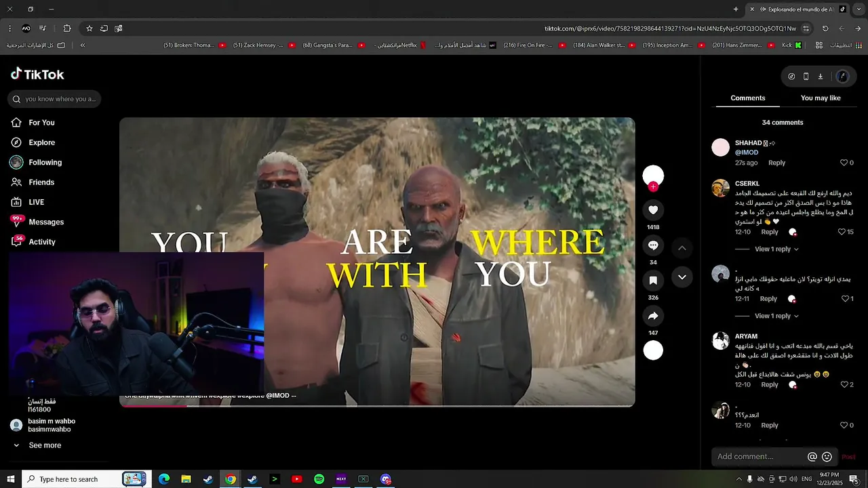Open the emoji picker in comment box
The width and height of the screenshot is (868, 488).
[827, 457]
